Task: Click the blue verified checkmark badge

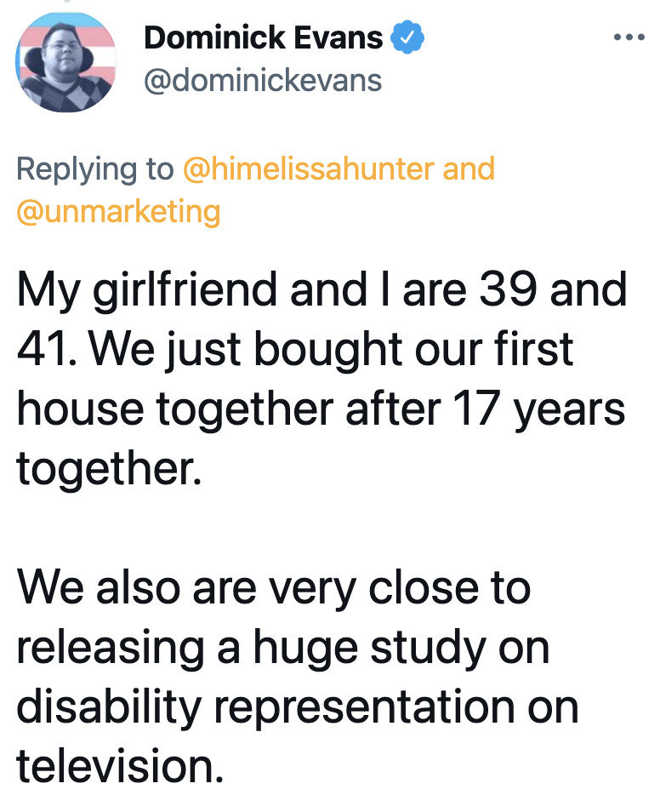Action: 407,37
